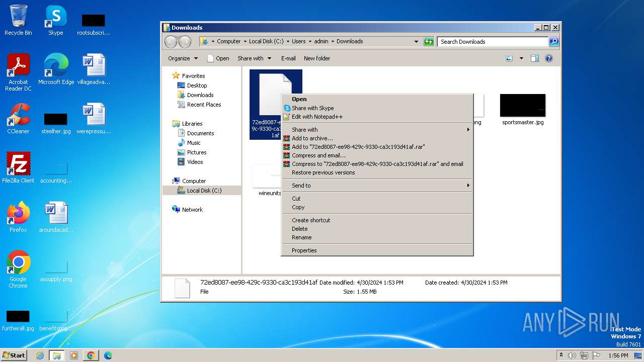Click the volume icon in system tray
Viewport: 644px width, 362px height.
pos(572,355)
